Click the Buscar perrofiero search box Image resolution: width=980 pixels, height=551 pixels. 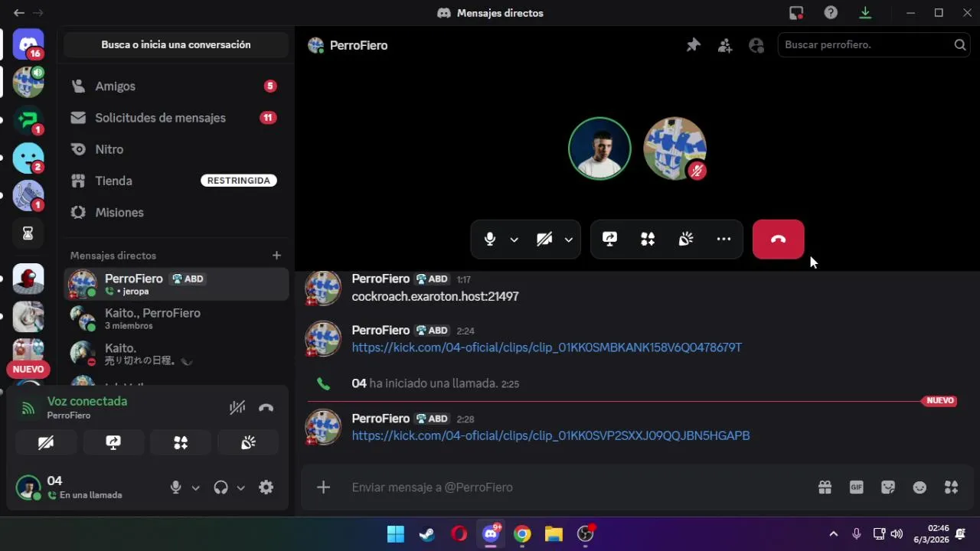click(x=874, y=45)
